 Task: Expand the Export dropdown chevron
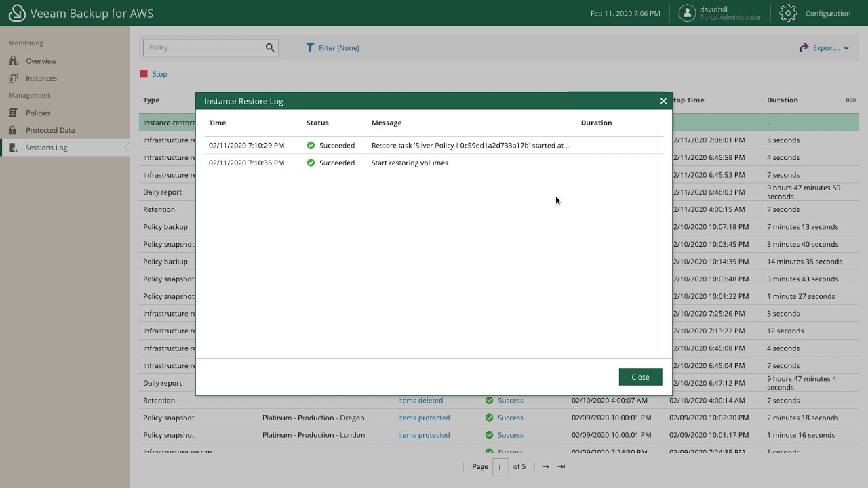point(846,48)
